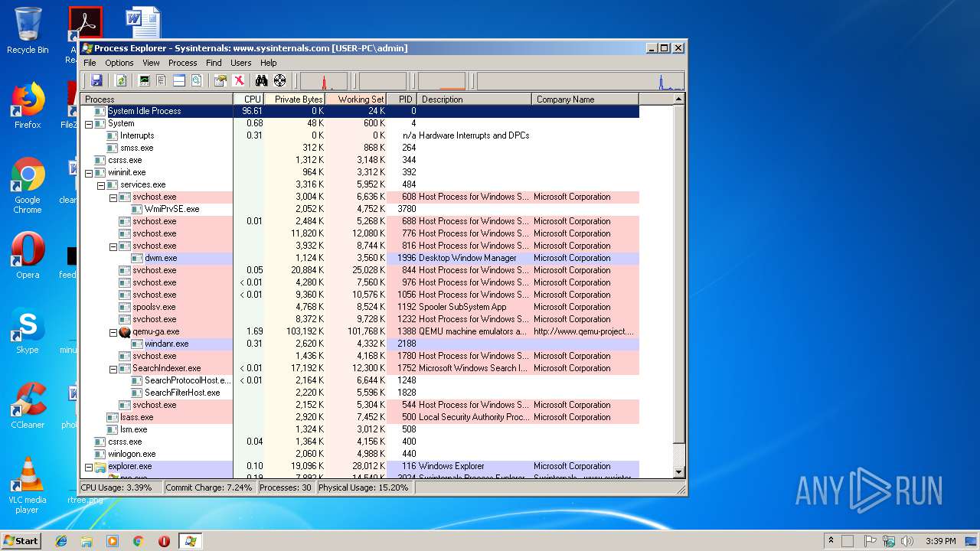Sort by the Private Bytes column header

295,99
